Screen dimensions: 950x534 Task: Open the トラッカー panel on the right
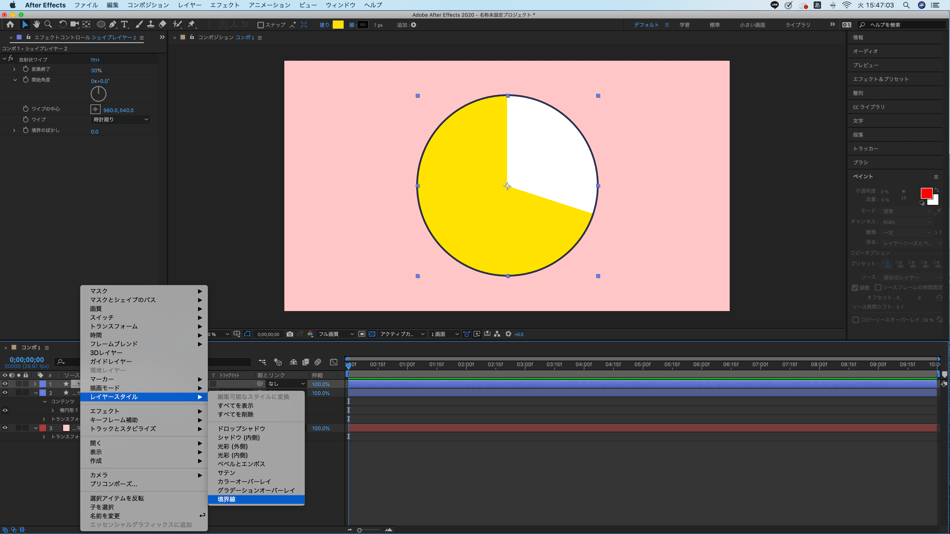pos(864,148)
